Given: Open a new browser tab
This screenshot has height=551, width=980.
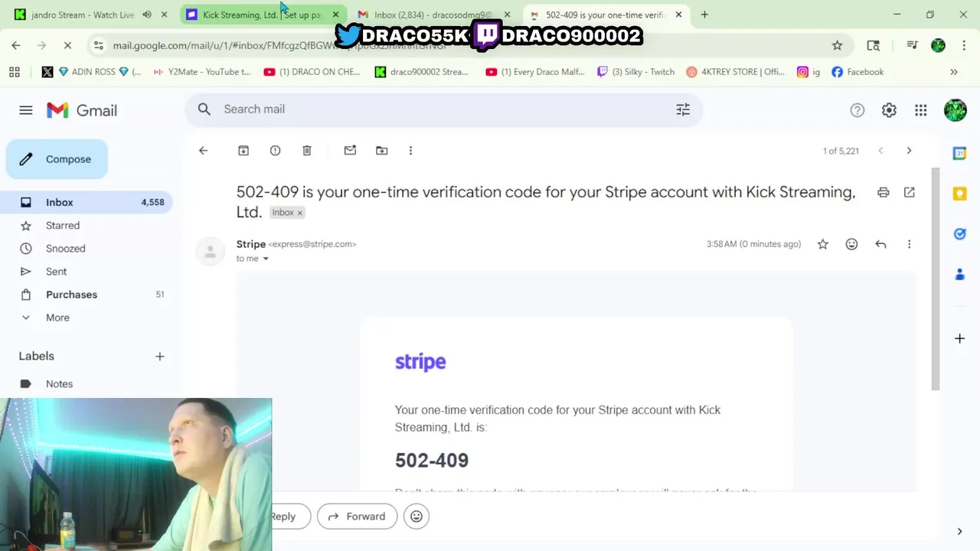Looking at the screenshot, I should pos(704,15).
